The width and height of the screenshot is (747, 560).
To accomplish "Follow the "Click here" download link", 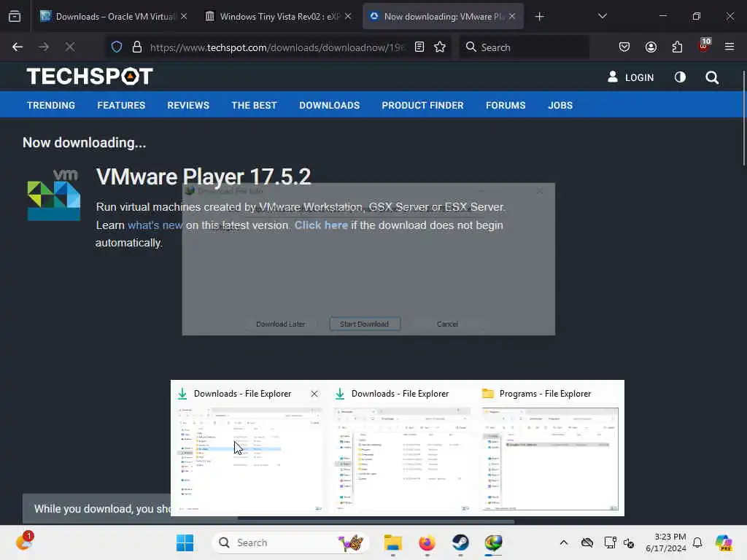I will 321,225.
